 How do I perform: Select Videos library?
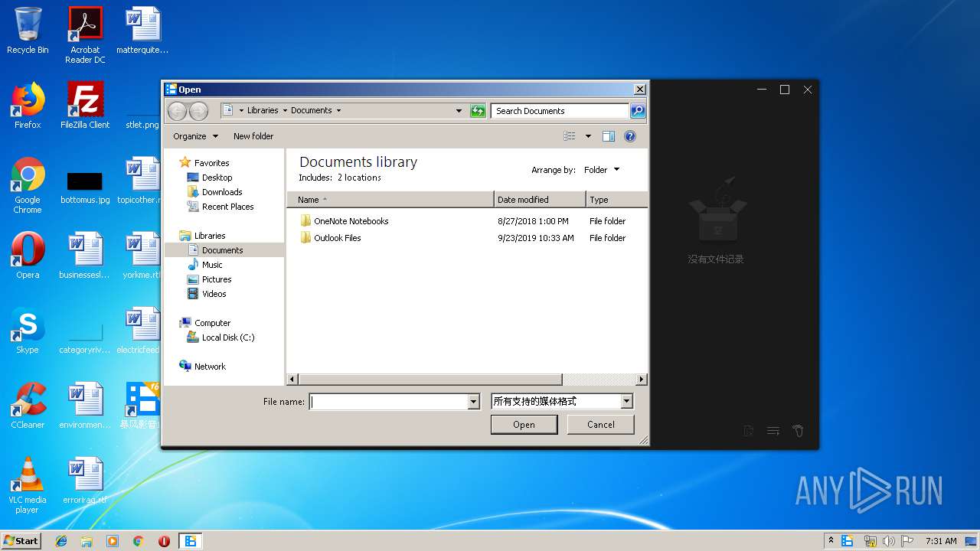[207, 294]
